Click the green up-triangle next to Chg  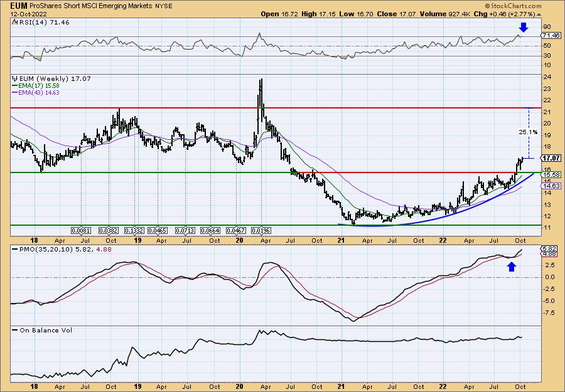(539, 14)
